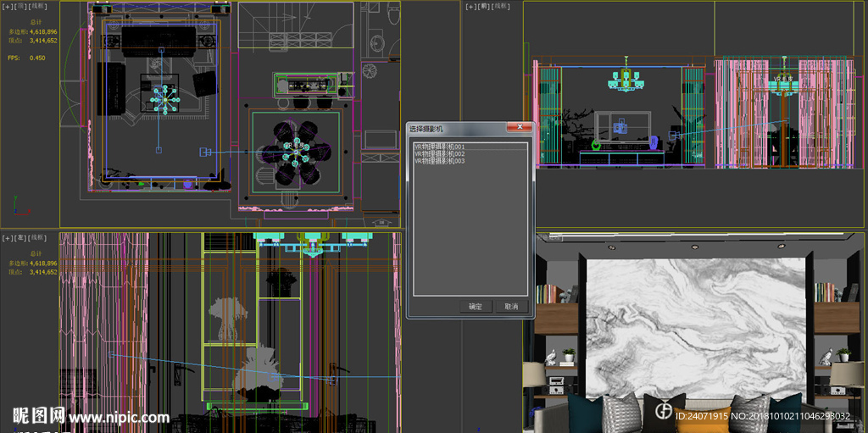This screenshot has width=868, height=433.
Task: Open the 顶 view label menu
Action: tap(20, 6)
